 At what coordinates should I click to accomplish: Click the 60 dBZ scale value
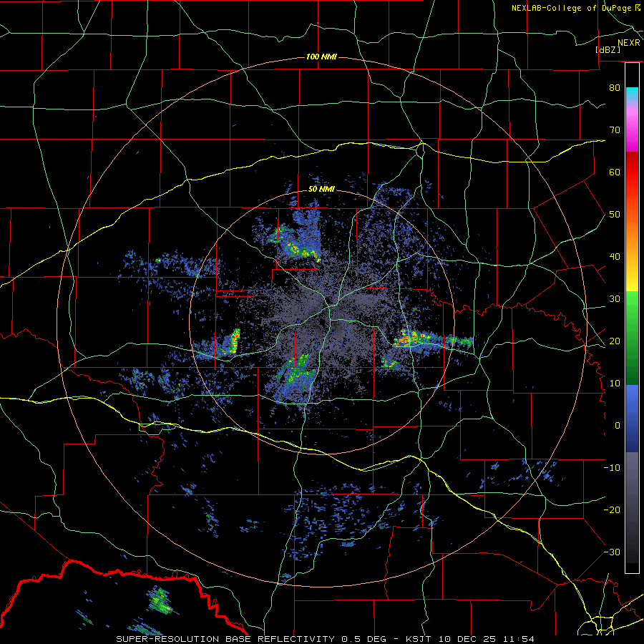[x=615, y=172]
